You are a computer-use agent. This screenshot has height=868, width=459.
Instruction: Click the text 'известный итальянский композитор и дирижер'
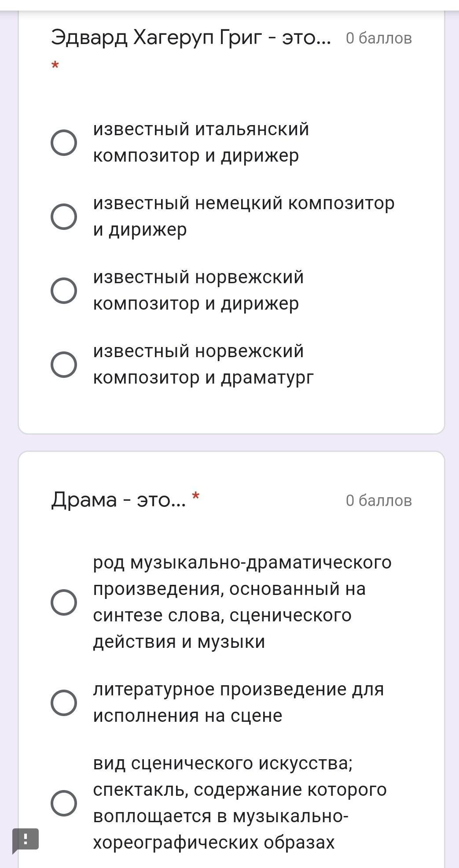tap(201, 142)
